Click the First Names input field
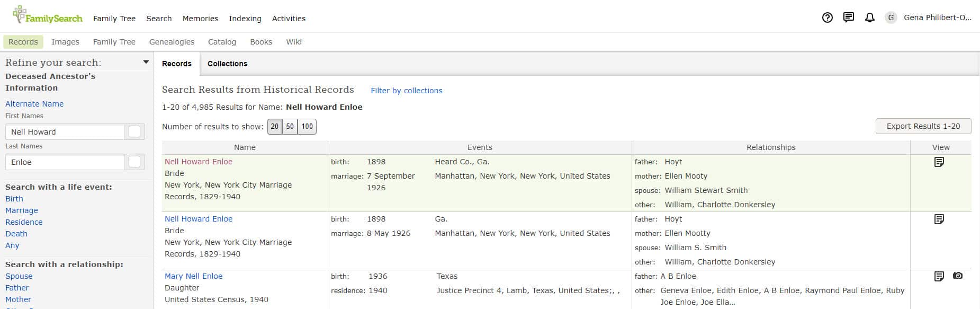 click(x=65, y=131)
